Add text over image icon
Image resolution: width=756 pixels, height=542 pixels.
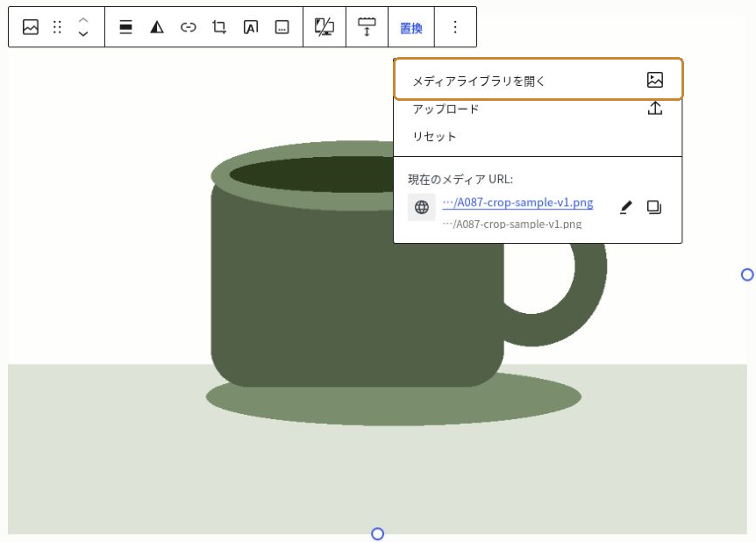coord(251,27)
